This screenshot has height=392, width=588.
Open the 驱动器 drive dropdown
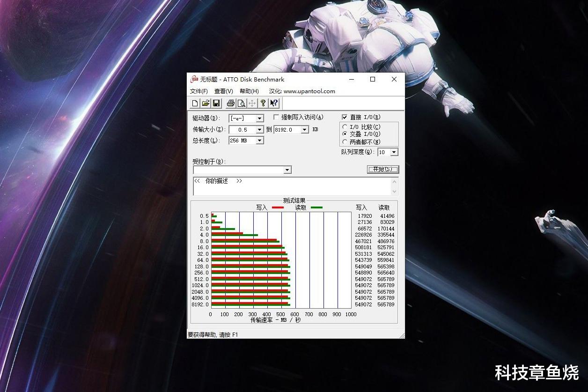[x=259, y=118]
